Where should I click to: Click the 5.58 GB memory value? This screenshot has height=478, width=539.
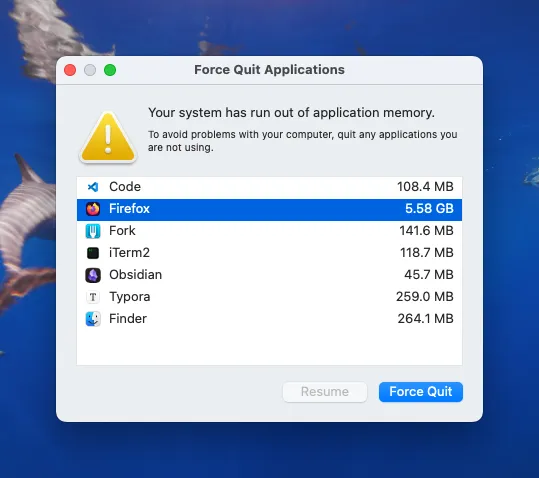(x=429, y=209)
